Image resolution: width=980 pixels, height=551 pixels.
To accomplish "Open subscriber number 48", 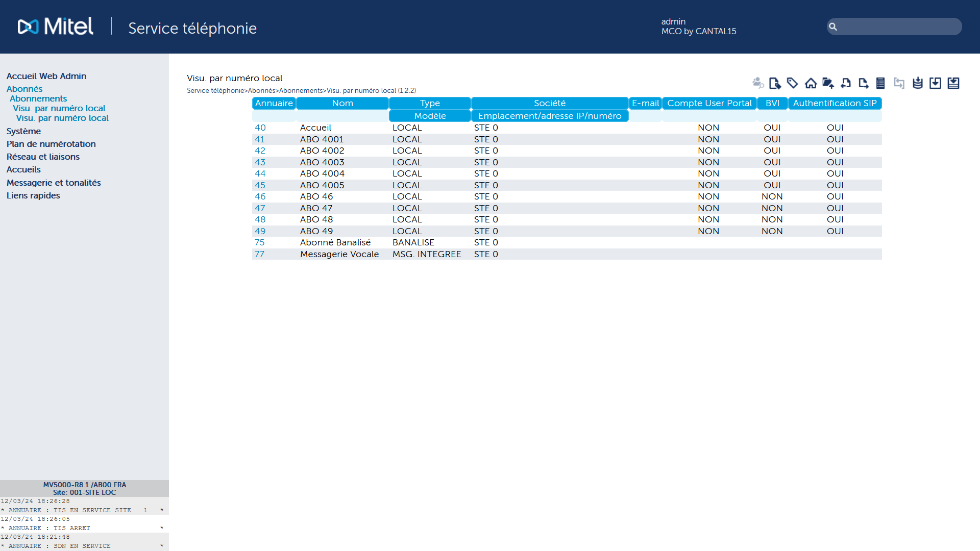I will click(260, 219).
